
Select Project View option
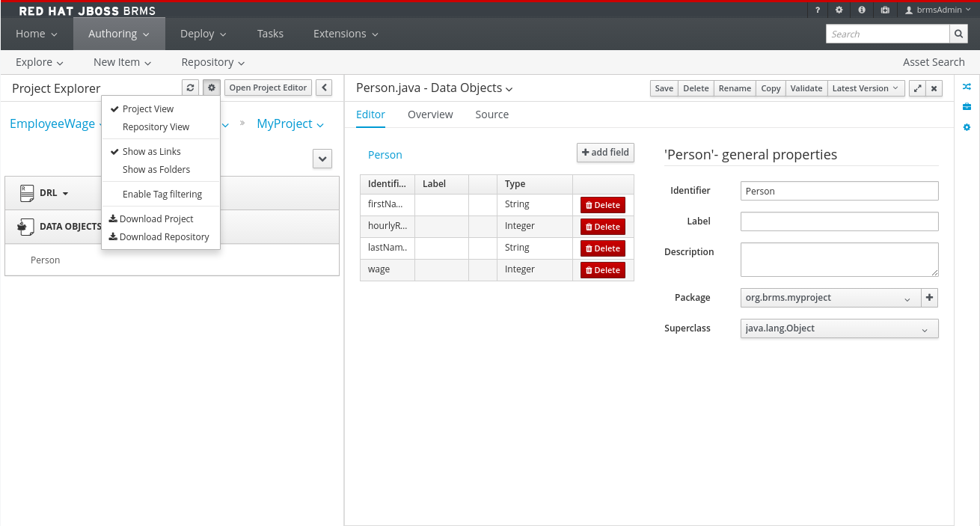pyautogui.click(x=148, y=109)
